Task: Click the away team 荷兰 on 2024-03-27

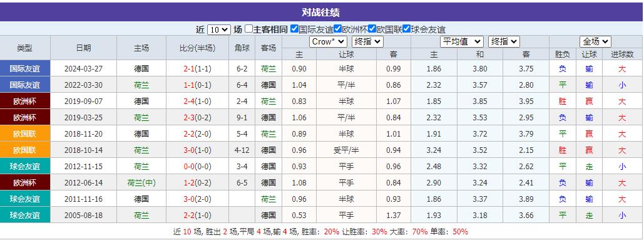Action: click(x=268, y=69)
